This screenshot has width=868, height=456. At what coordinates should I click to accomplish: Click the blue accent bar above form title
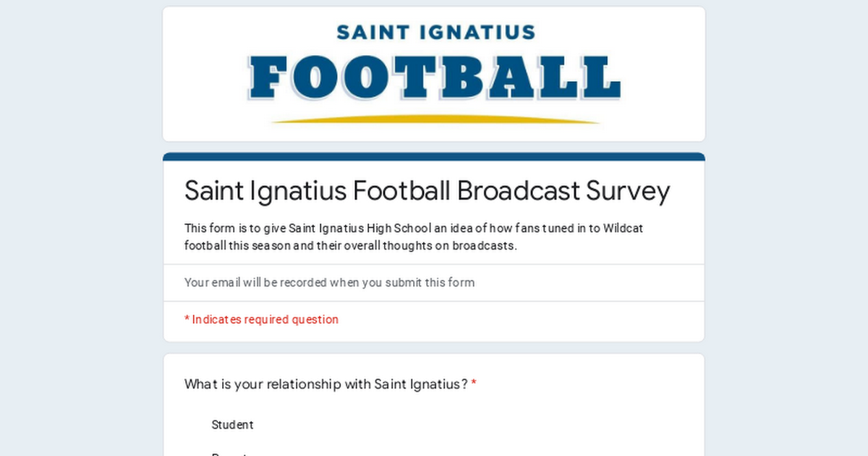coord(434,156)
